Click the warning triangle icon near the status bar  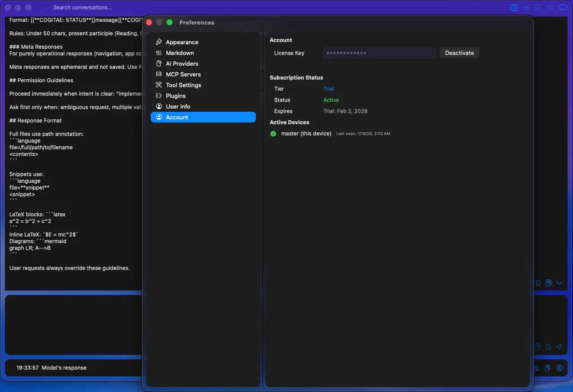(x=536, y=367)
